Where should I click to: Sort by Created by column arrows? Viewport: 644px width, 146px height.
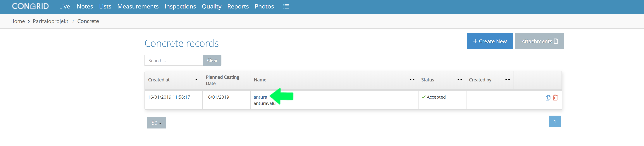point(507,80)
